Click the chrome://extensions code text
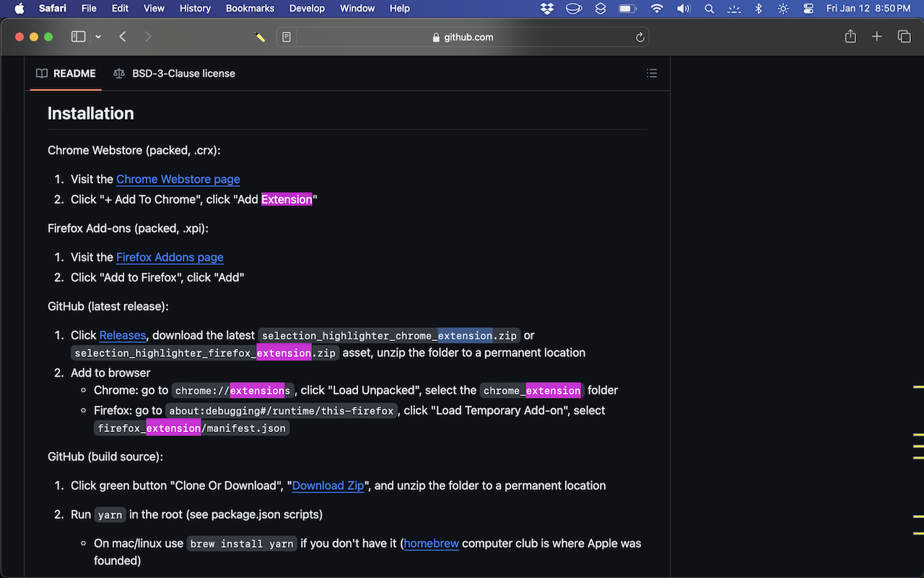The height and width of the screenshot is (578, 924). click(232, 390)
